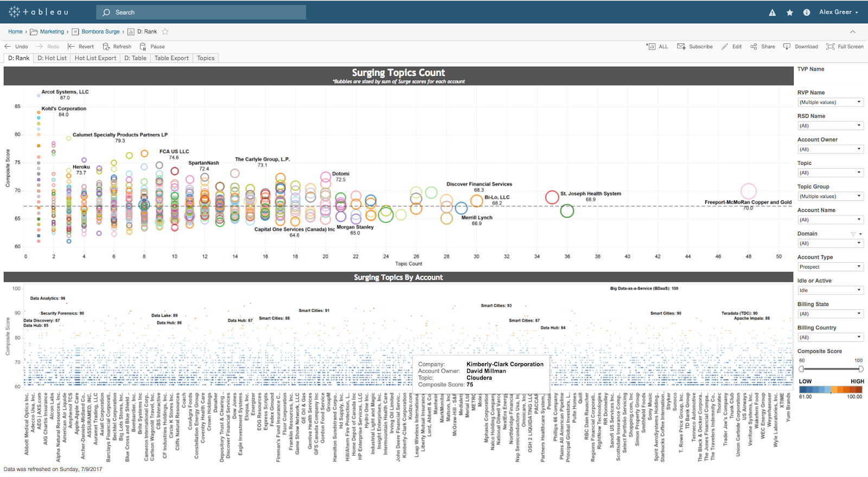Favorite this view with breadcrumb star
This screenshot has height=477, width=868.
point(165,31)
